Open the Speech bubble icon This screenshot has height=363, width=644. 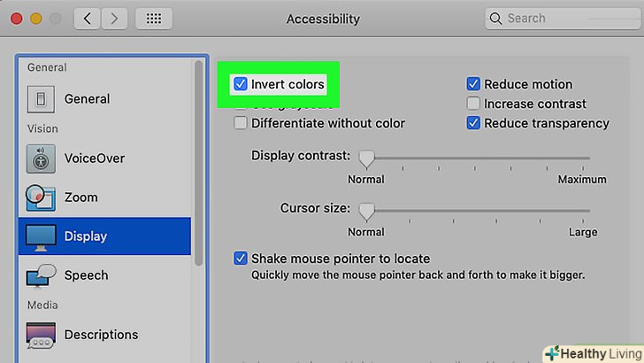[40, 275]
